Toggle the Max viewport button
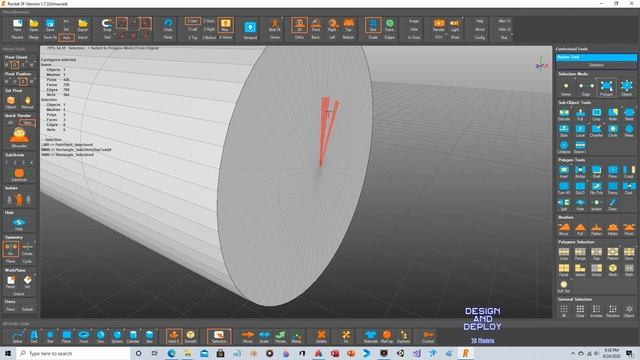Screen dimensions: 640x360 coord(225,24)
